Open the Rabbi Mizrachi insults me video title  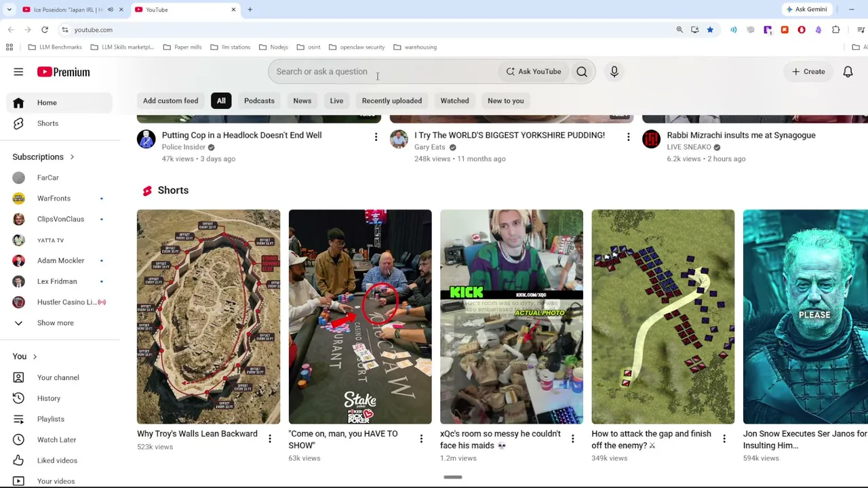click(741, 136)
